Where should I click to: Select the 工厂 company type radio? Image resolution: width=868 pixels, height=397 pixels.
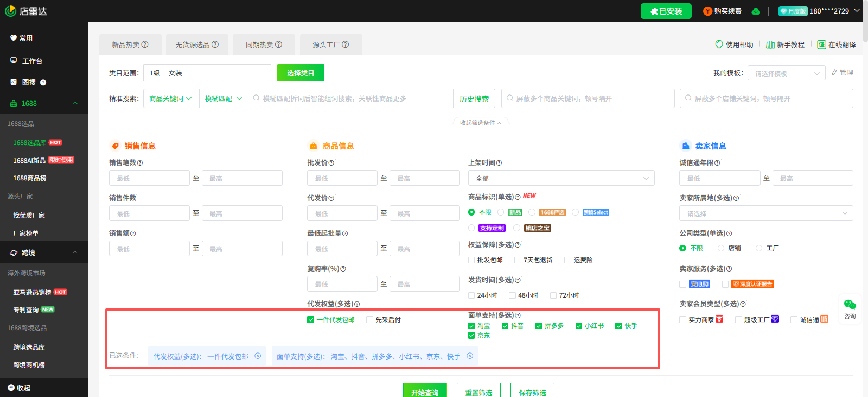pyautogui.click(x=759, y=248)
